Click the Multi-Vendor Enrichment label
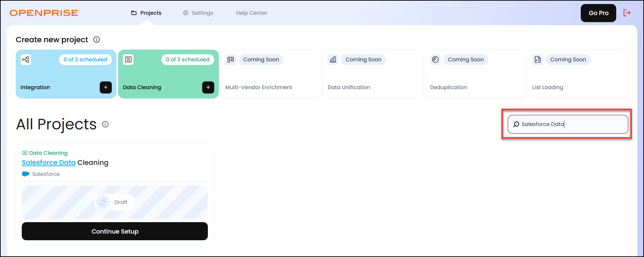644x257 pixels. coord(259,87)
